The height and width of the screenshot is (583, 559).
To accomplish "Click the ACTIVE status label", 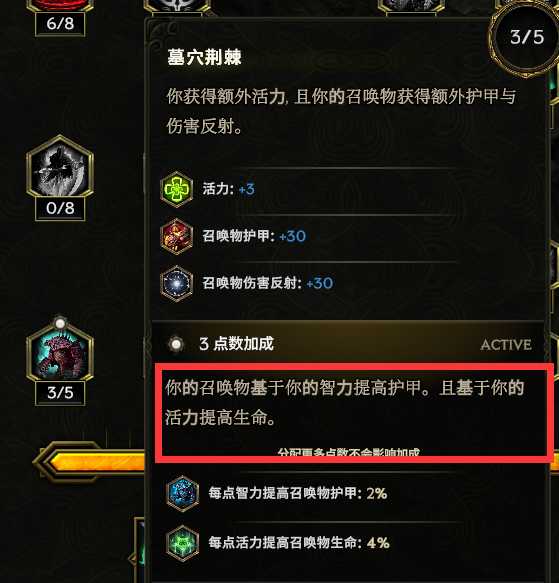I will [505, 345].
